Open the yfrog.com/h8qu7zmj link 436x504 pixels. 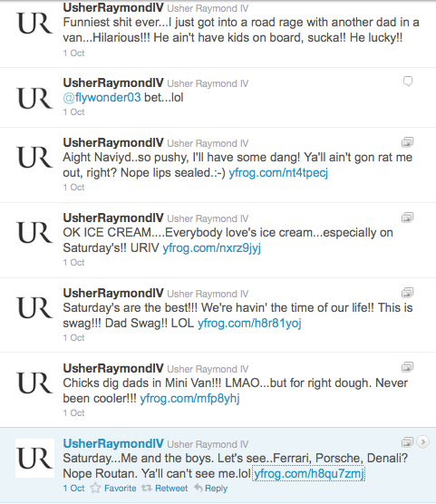click(x=309, y=473)
